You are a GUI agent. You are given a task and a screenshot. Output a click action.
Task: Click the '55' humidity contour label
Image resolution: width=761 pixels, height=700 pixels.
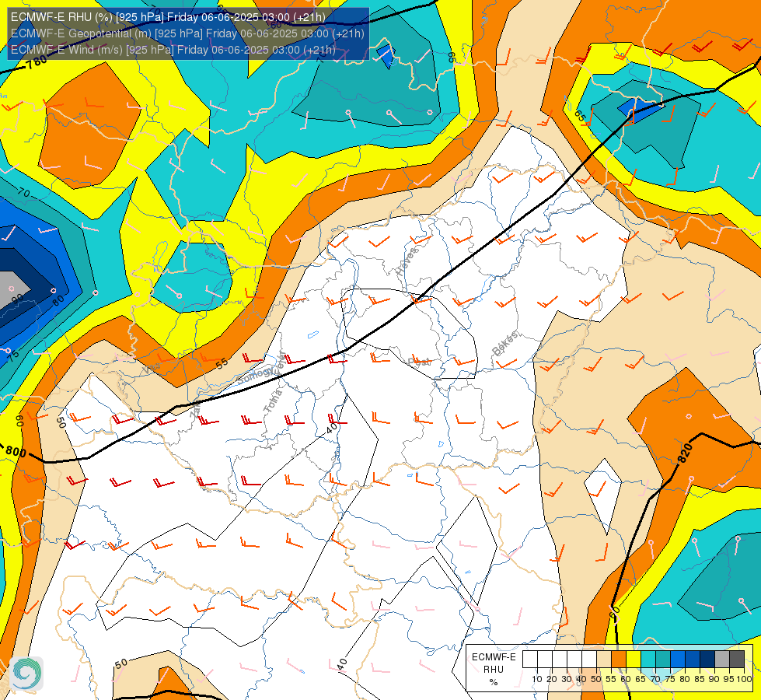[222, 363]
